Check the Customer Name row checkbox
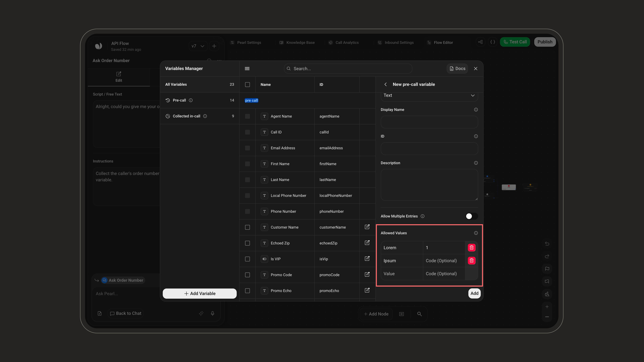 [247, 227]
